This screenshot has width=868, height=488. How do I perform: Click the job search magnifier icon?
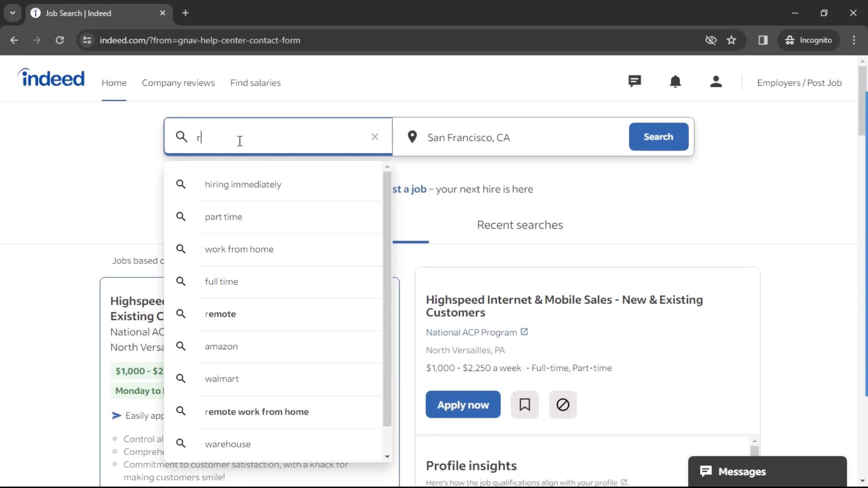pos(181,136)
